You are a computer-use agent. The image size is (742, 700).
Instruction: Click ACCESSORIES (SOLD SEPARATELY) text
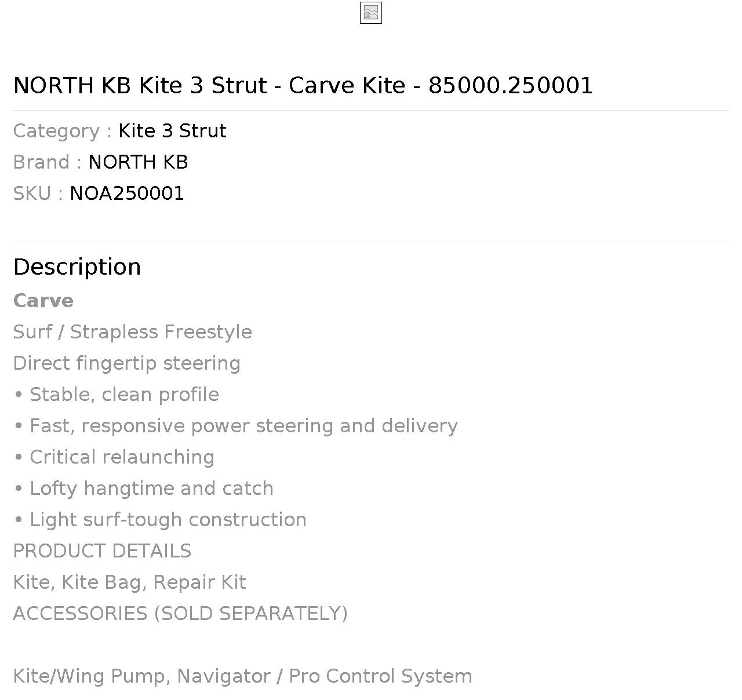[x=180, y=614]
